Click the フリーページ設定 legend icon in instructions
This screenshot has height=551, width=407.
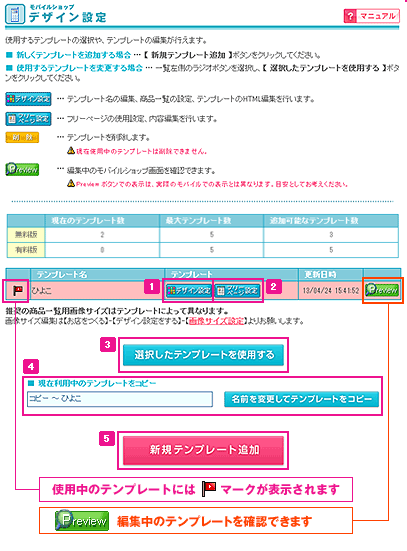[x=28, y=119]
